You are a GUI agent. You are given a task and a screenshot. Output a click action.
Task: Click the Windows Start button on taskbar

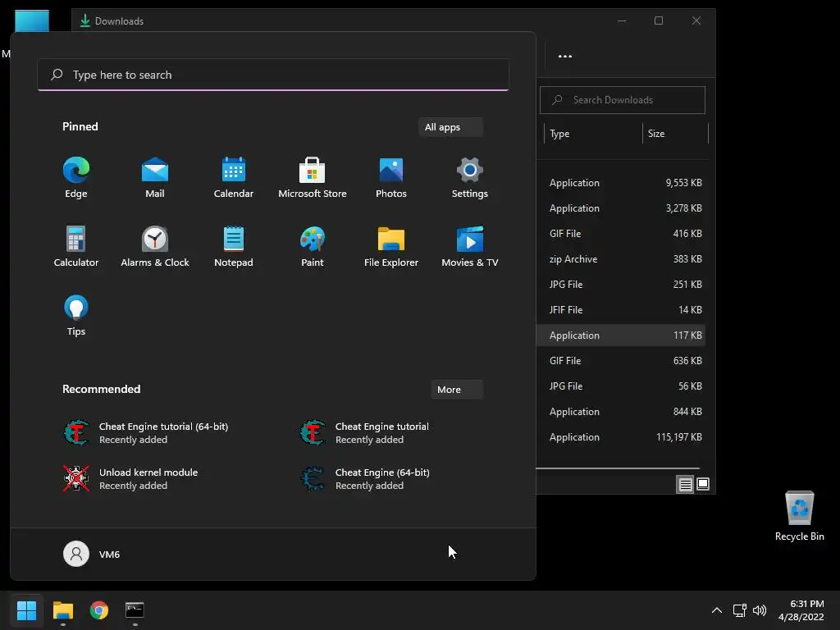[26, 610]
